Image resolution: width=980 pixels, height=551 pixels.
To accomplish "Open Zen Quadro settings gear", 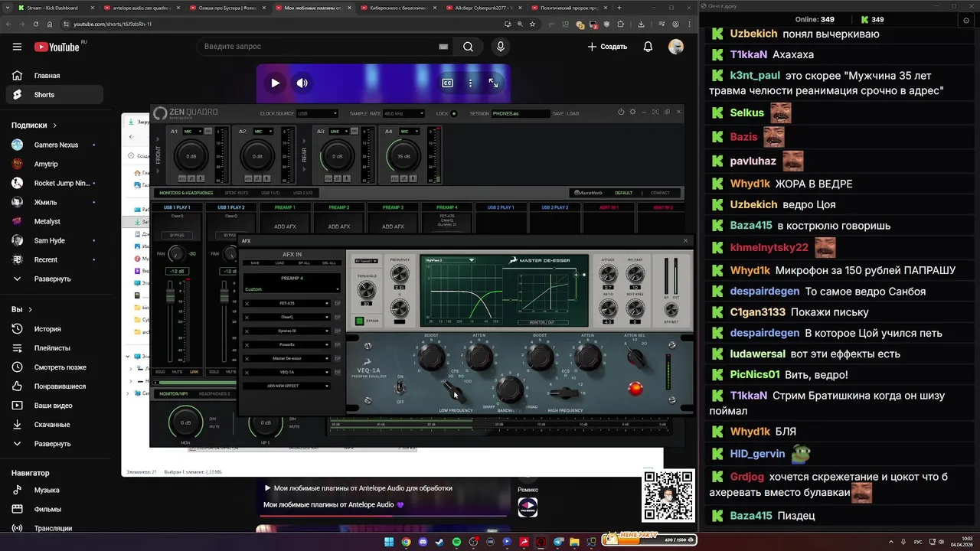I will 632,112.
